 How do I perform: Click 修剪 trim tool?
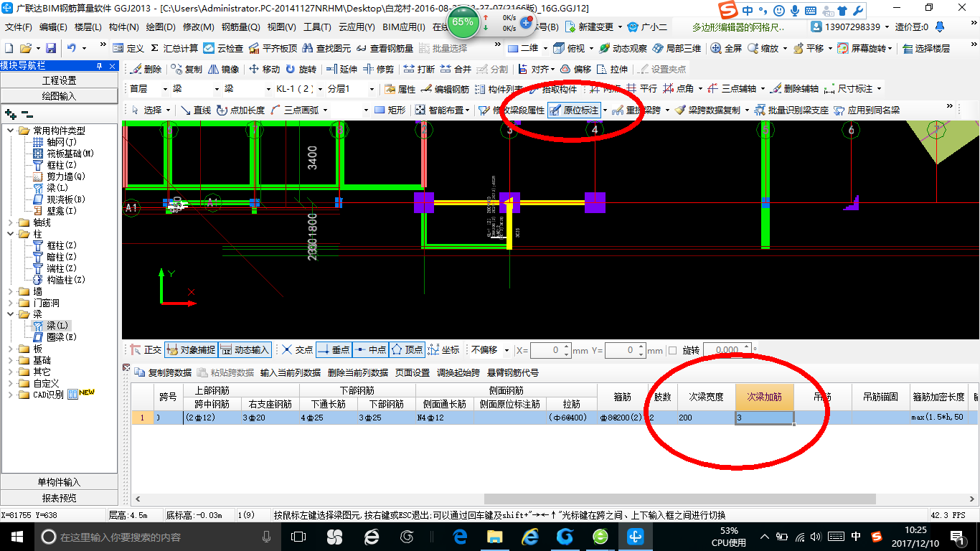pyautogui.click(x=378, y=69)
